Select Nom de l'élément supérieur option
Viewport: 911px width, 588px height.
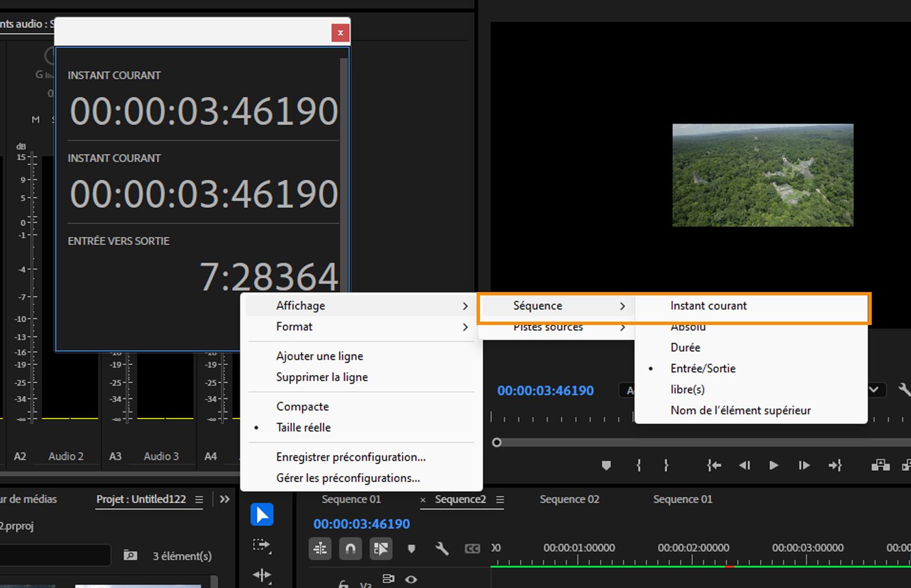[751, 410]
